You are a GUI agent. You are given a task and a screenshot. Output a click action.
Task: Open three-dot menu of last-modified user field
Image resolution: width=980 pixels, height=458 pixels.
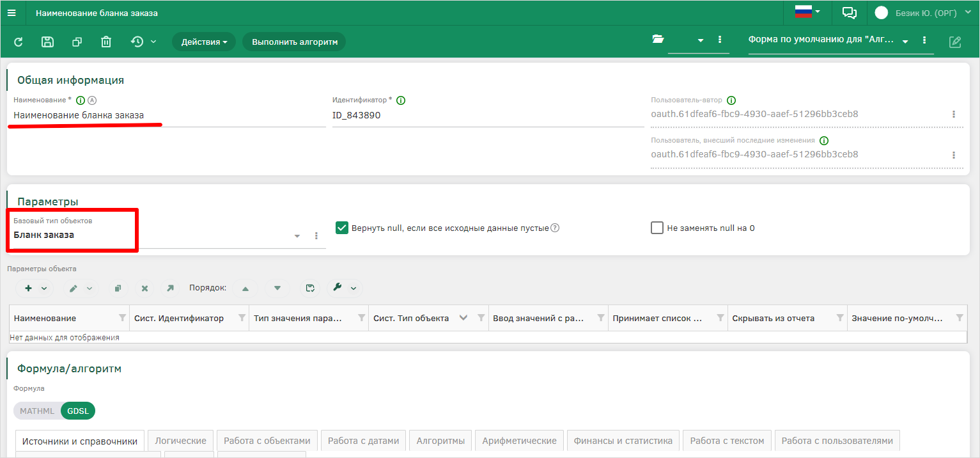tap(954, 155)
